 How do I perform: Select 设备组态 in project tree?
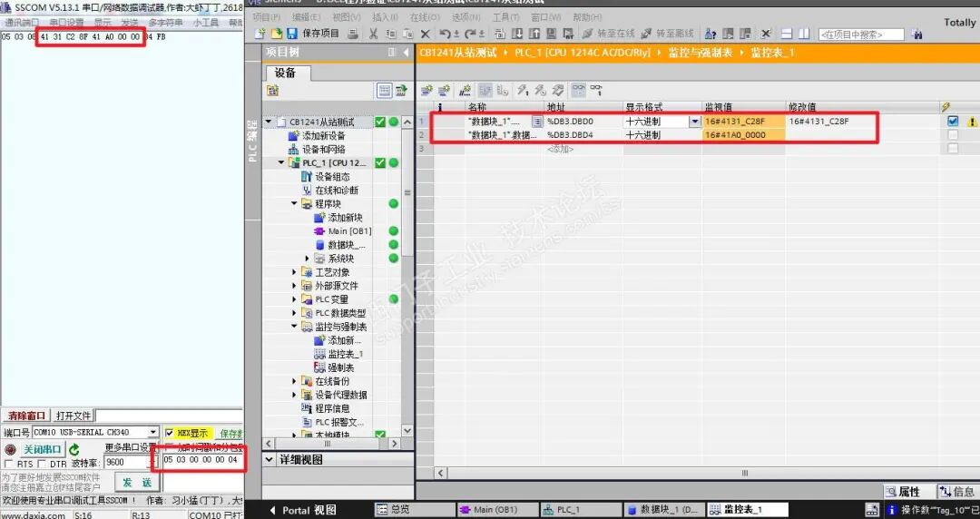pos(332,177)
